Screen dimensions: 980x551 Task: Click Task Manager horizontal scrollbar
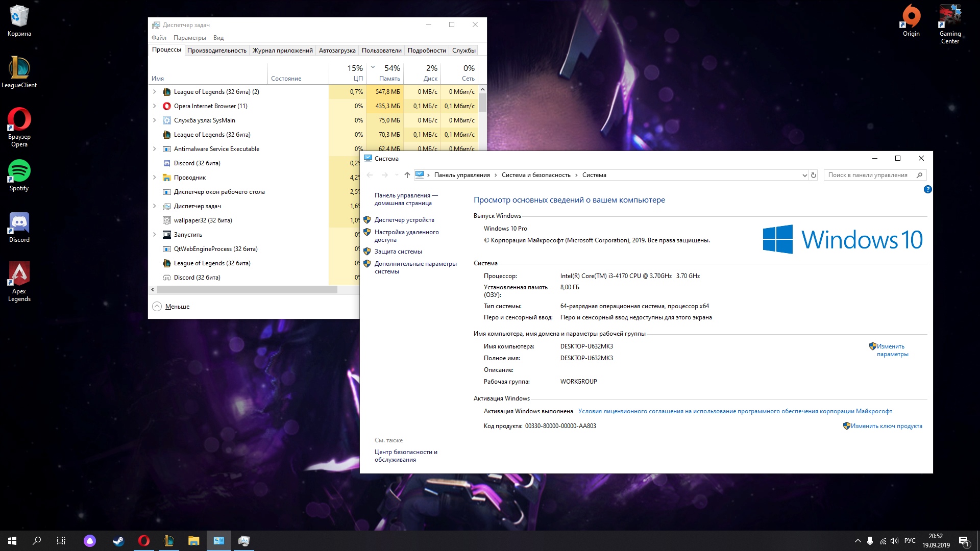coord(247,289)
